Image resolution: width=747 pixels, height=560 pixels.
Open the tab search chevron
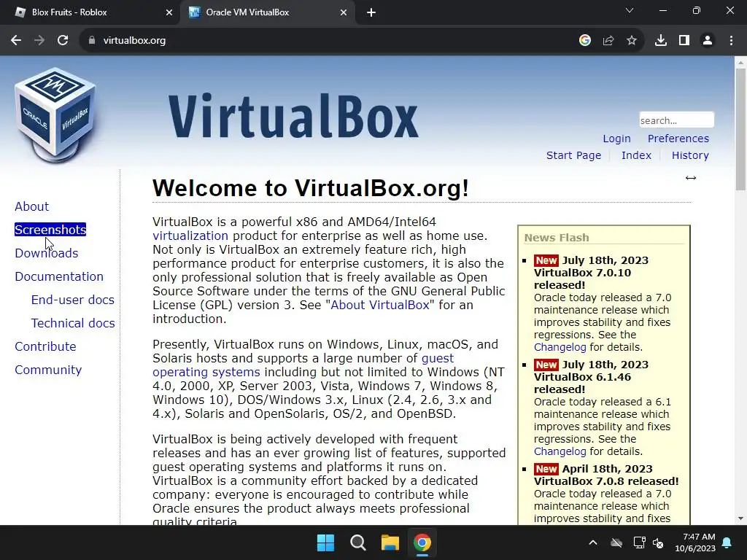tap(630, 10)
